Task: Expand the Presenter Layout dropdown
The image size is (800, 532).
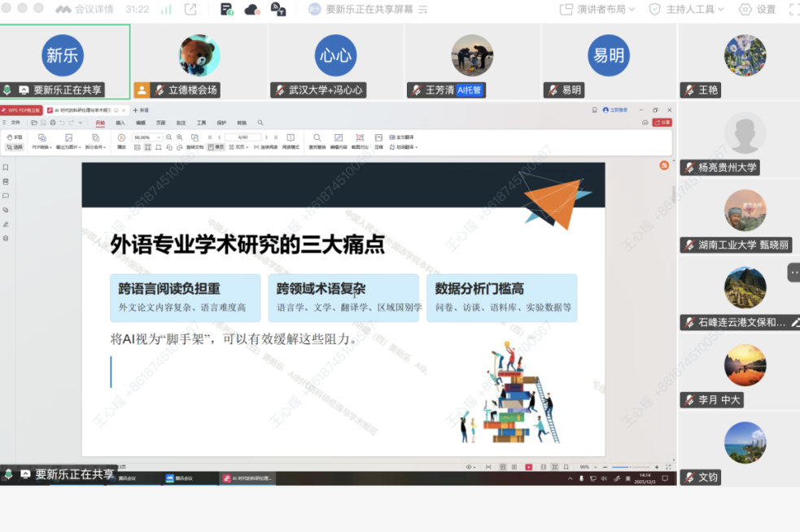Action: coord(600,9)
